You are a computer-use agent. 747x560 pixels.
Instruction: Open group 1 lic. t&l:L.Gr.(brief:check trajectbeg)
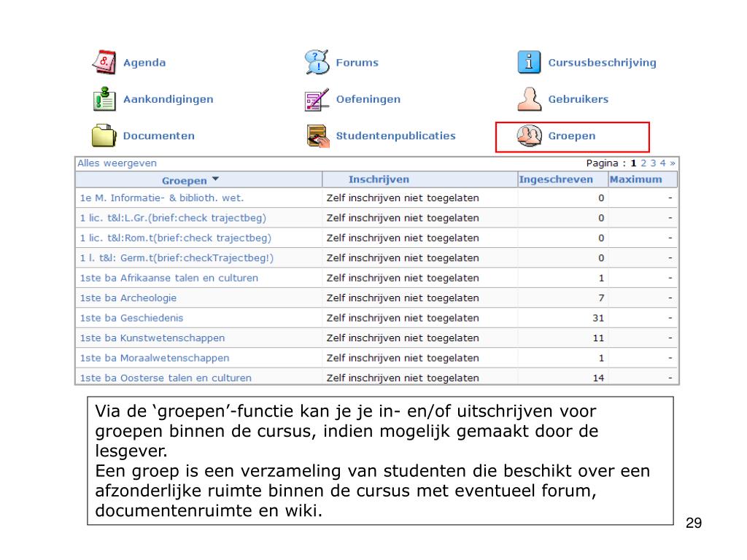[x=173, y=218]
